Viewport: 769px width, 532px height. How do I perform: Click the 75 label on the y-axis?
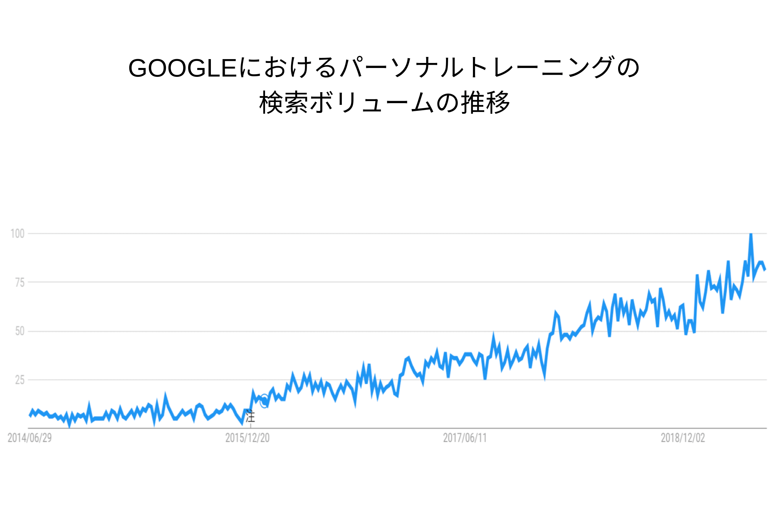(20, 283)
